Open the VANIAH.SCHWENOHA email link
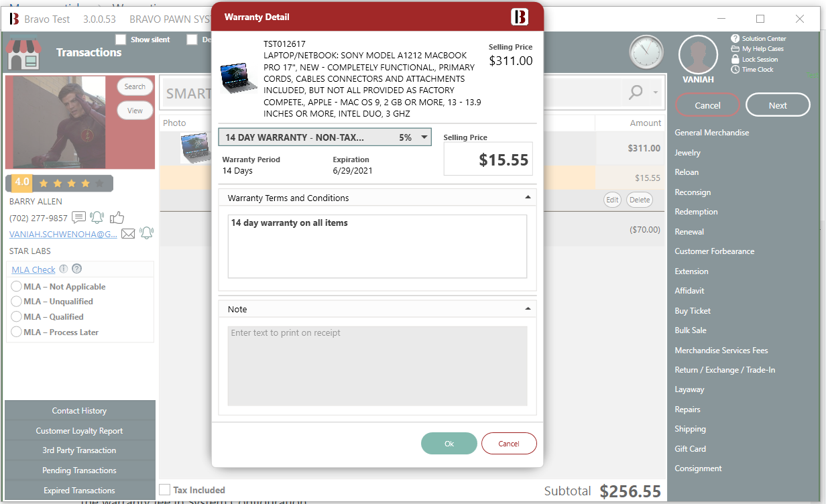This screenshot has height=504, width=826. (63, 234)
